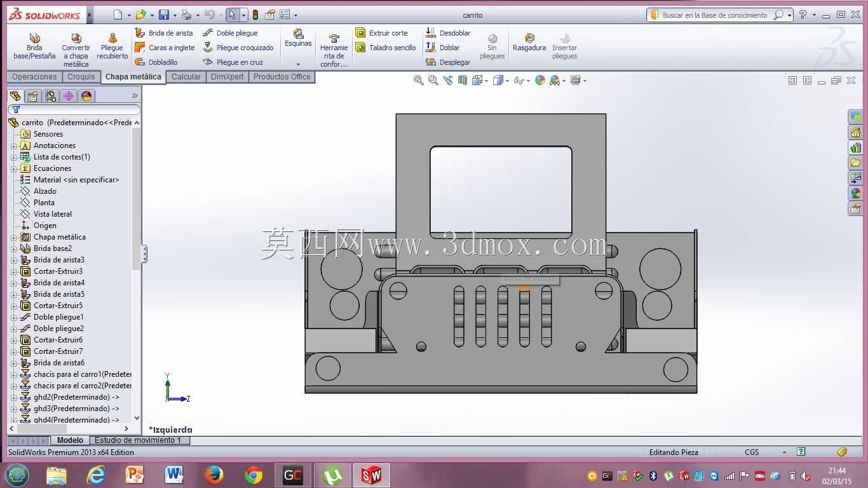868x488 pixels.
Task: Open the DimXpert tab
Action: click(x=227, y=77)
